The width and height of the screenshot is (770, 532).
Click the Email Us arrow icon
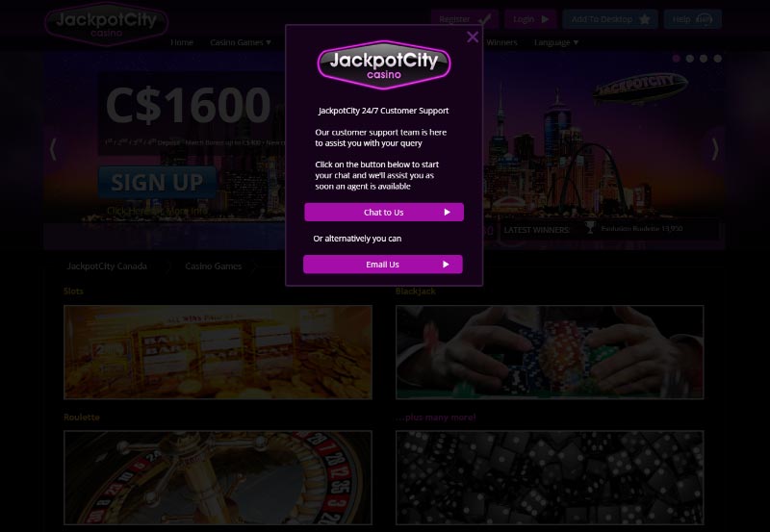(446, 264)
